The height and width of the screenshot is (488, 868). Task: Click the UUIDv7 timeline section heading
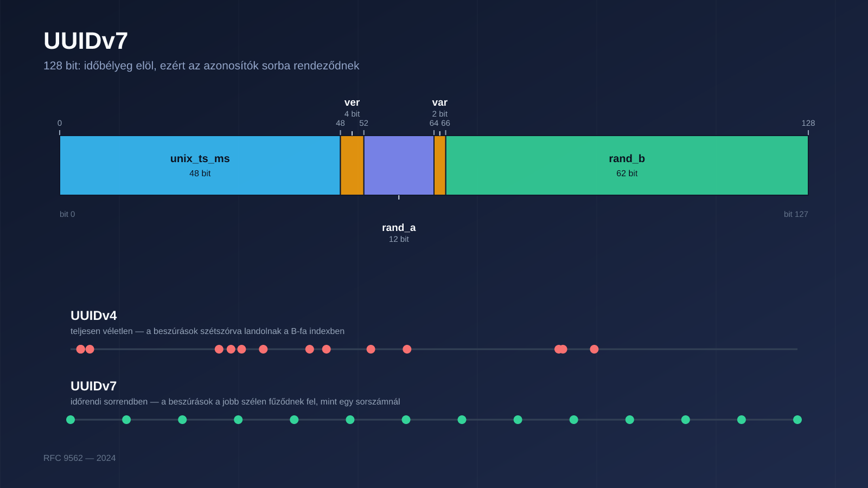pyautogui.click(x=94, y=386)
